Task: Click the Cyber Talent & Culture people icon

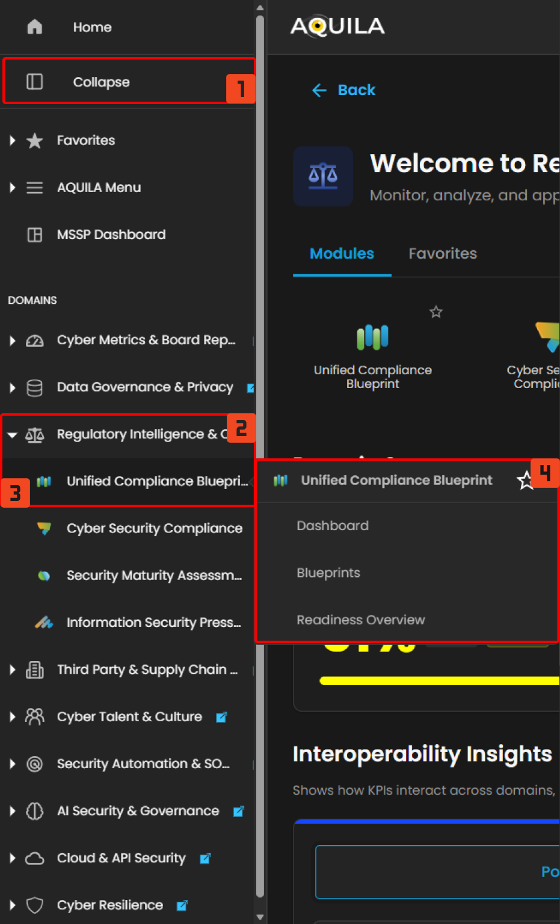Action: 35,716
